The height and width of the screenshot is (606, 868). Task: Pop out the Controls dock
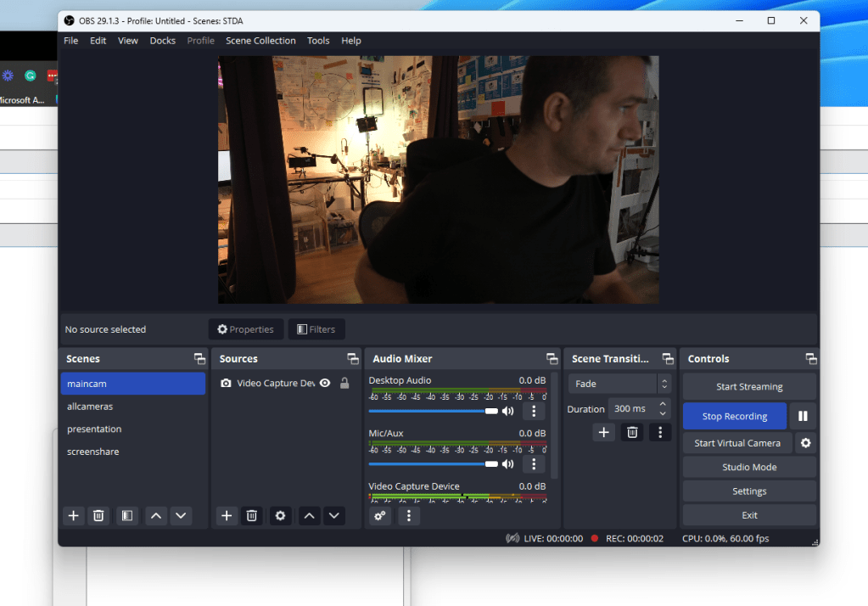[811, 359]
